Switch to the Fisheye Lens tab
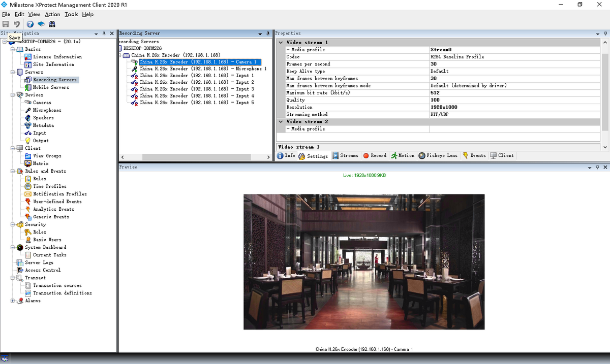610x364 pixels. coord(438,156)
